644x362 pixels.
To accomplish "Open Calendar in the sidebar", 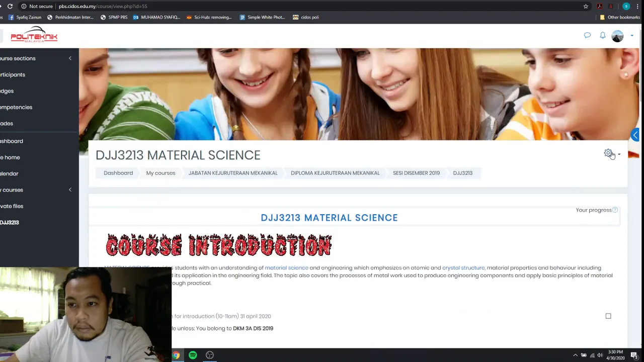I will (x=9, y=173).
